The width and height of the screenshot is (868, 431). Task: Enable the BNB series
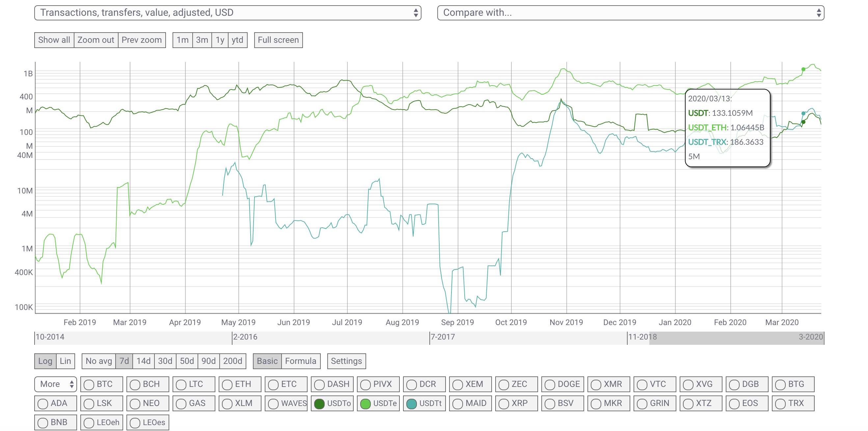56,422
